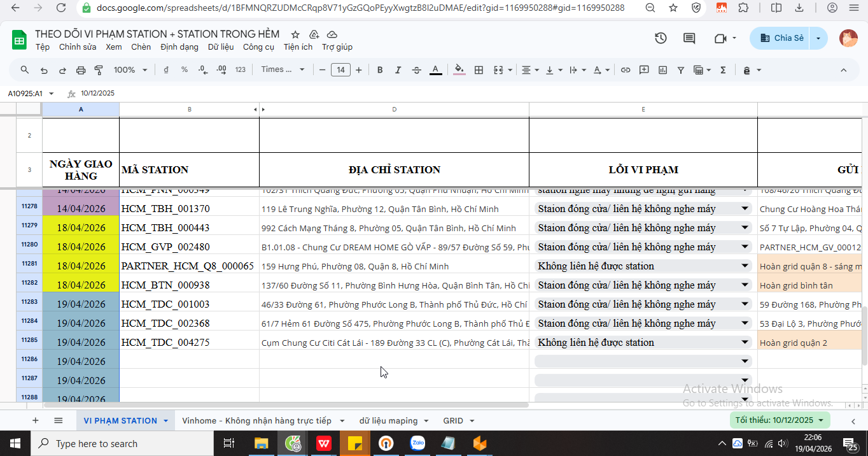Toggle italic formatting
This screenshot has width=868, height=456.
pos(398,70)
